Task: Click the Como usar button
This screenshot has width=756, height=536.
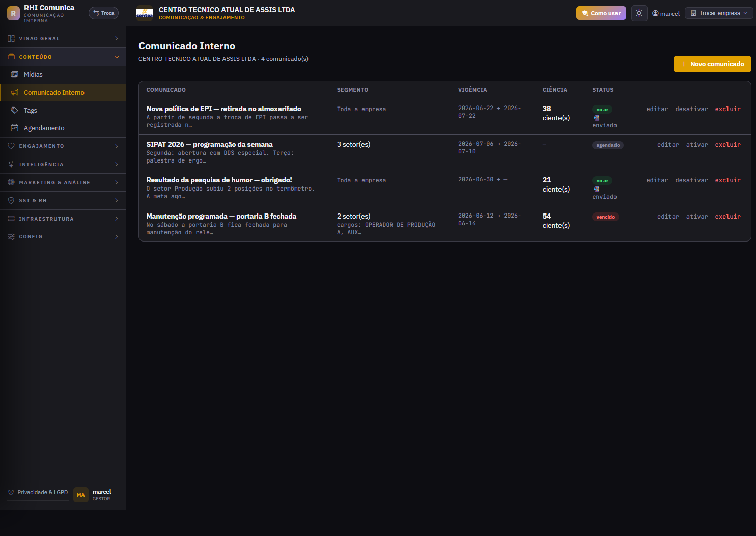Action: [601, 13]
